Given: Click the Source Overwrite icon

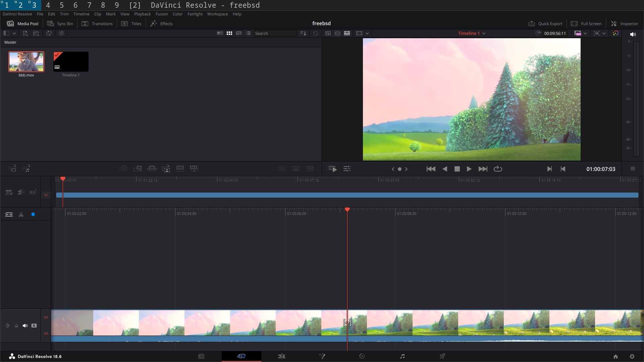Looking at the screenshot, I should [x=194, y=169].
